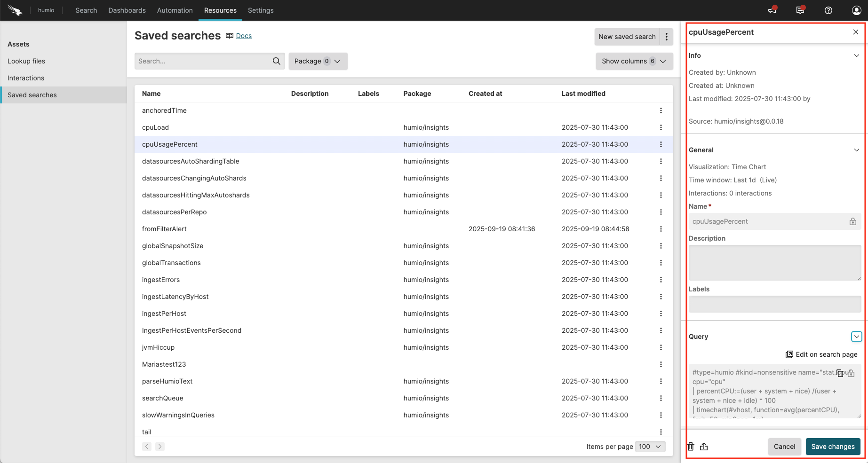Screen dimensions: 868x463
Task: Click the magnifier icon in the search box
Action: [x=277, y=61]
